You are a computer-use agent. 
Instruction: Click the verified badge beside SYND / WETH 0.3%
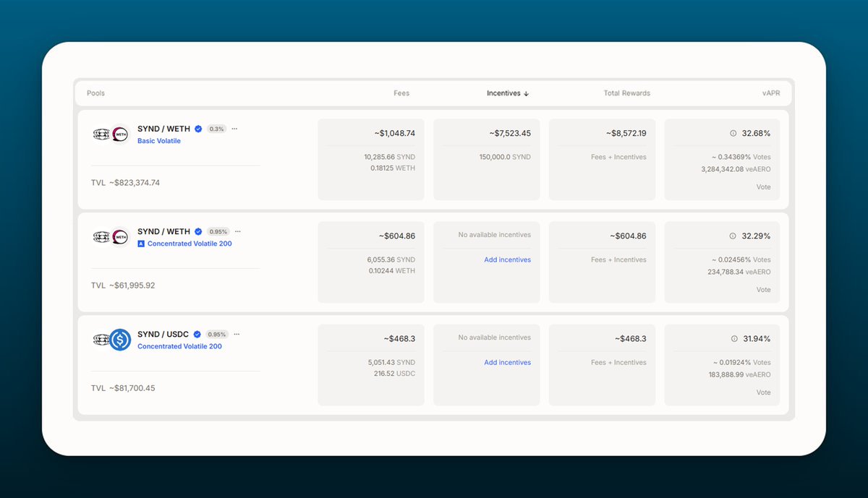click(198, 129)
